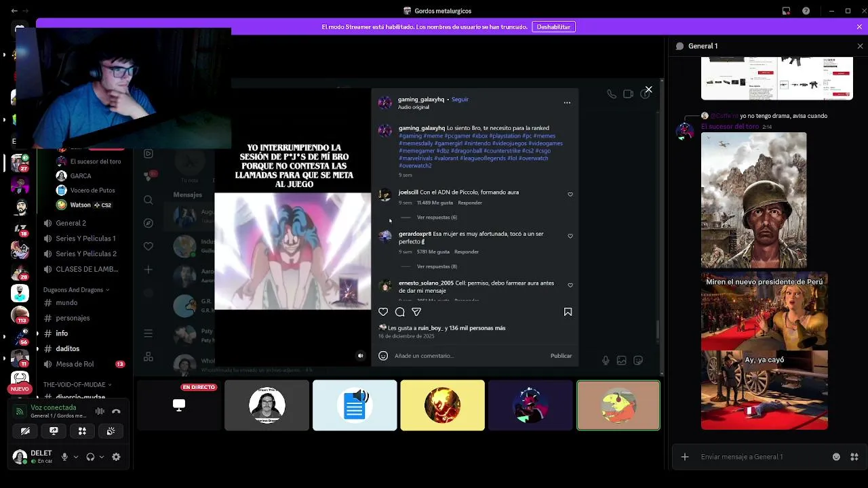Open the Instagram Reels icon

click(149, 154)
